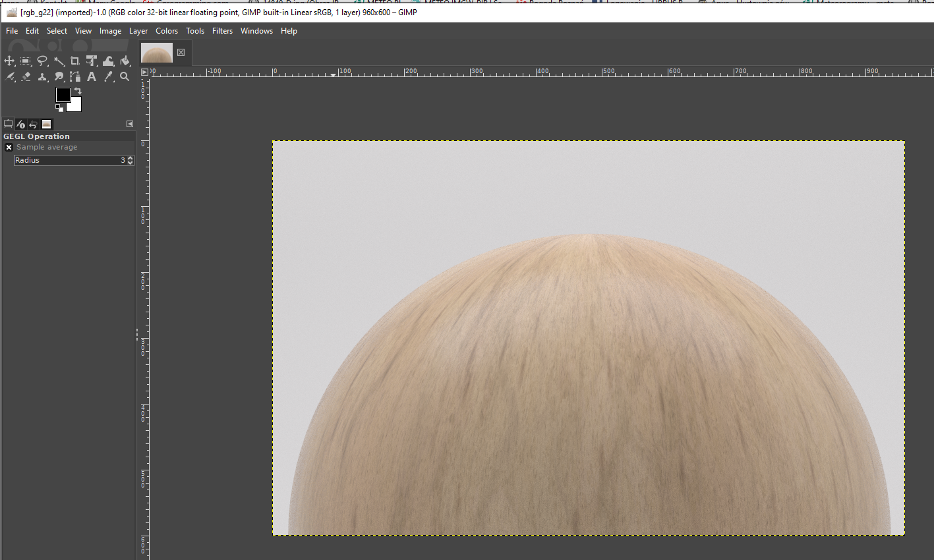Screen dimensions: 934x560
Task: Select the Bucket Fill tool
Action: 125,61
